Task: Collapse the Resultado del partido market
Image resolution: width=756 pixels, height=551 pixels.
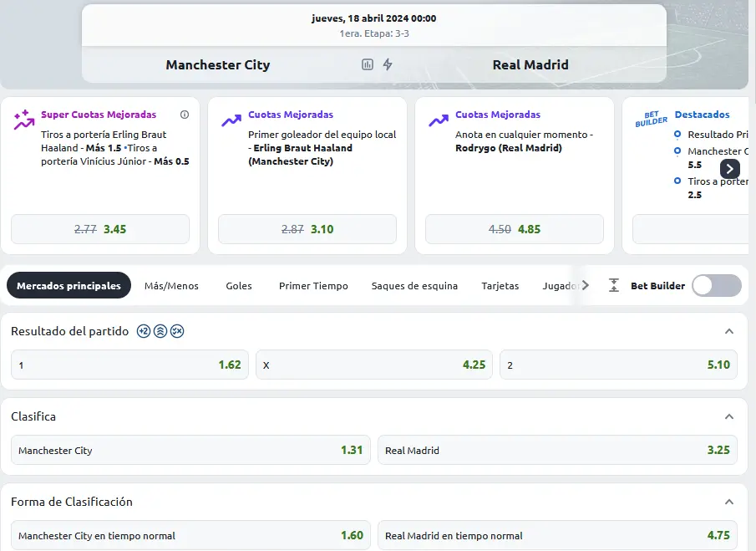Action: 729,331
